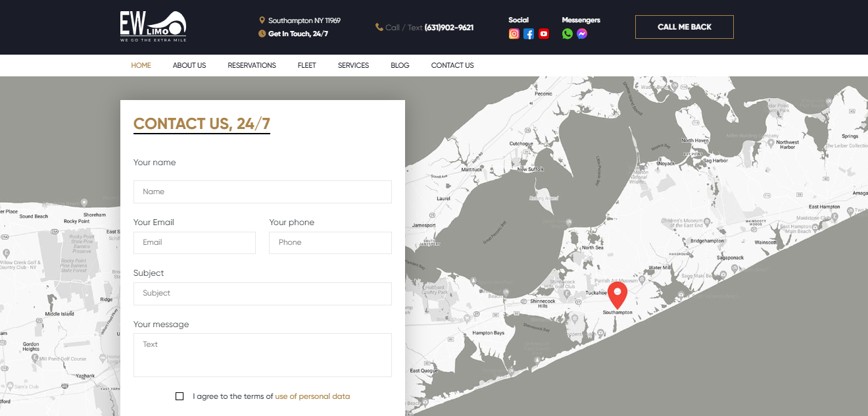This screenshot has height=416, width=868.
Task: Check the personal data agreement checkbox
Action: (x=180, y=396)
